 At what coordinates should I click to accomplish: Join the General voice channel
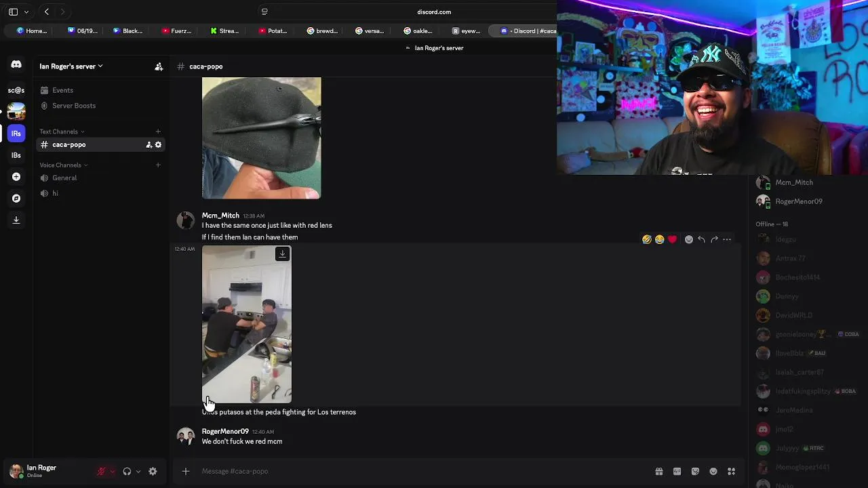coord(102,178)
